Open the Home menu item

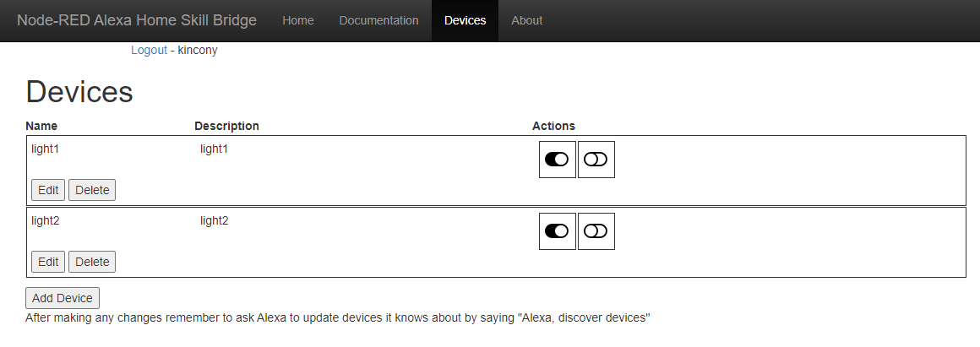point(297,20)
